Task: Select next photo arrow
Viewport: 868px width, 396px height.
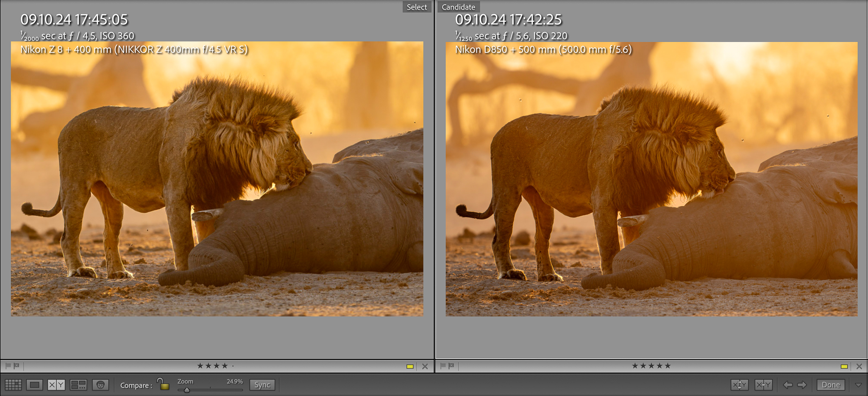Action: pos(802,385)
